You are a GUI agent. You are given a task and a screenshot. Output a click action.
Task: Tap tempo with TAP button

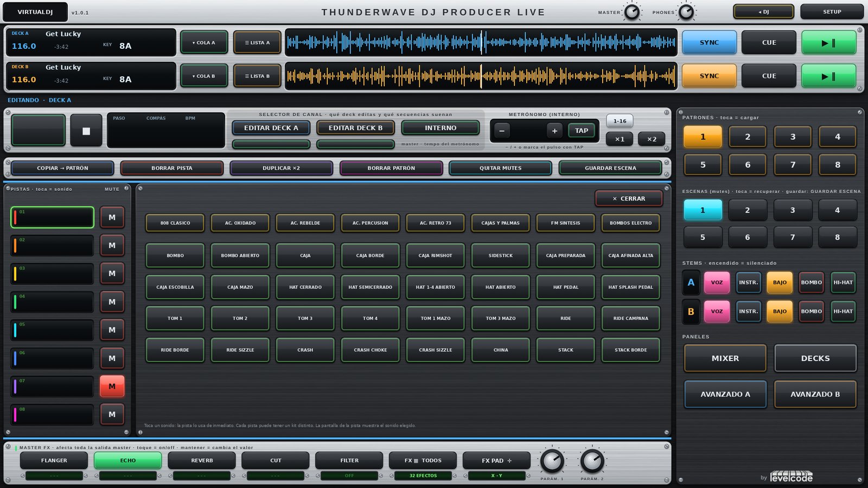[x=582, y=130]
